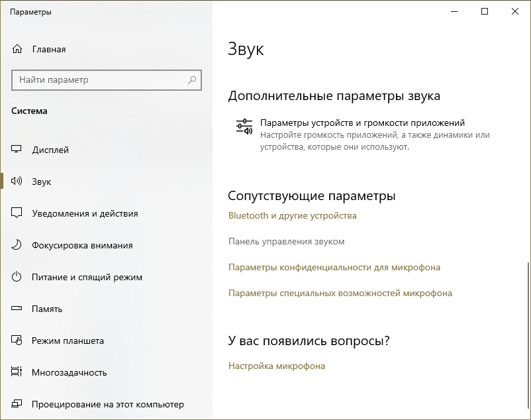Open Параметры устройств и громкости приложений

(362, 123)
